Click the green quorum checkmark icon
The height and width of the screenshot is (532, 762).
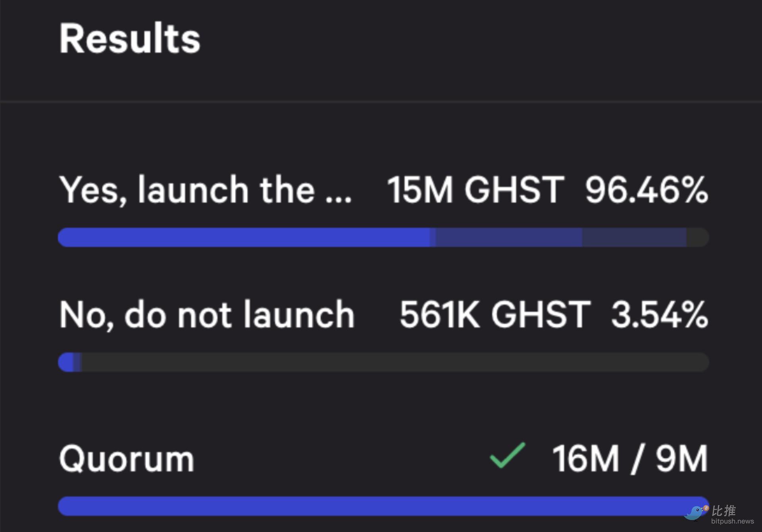[x=507, y=455]
